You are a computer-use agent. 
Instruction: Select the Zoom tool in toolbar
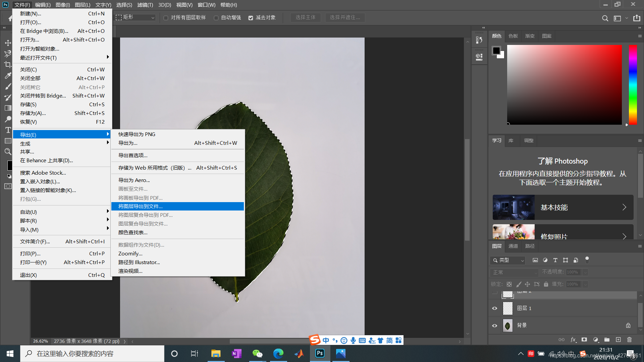[8, 152]
